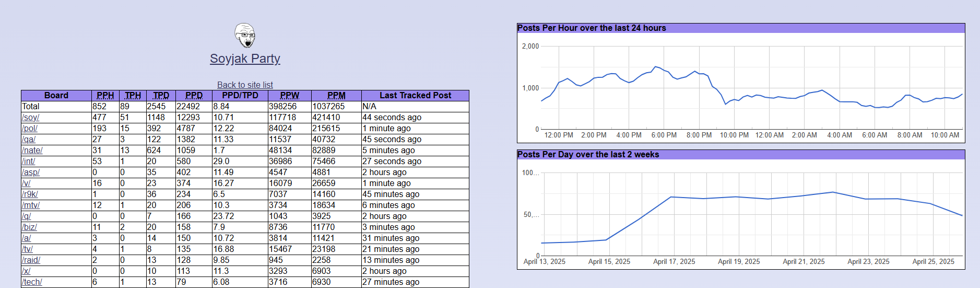Viewport: 980px width, 288px height.
Task: Click the April 19, 2025 axis label
Action: (x=739, y=262)
